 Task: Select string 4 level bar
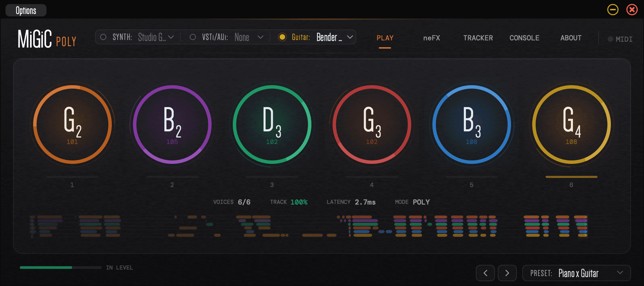click(x=372, y=177)
